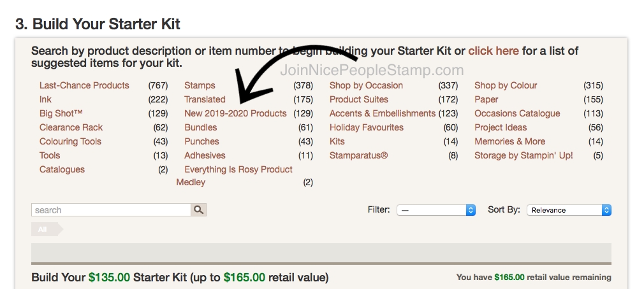The image size is (644, 289).
Task: View Stamparatus products
Action: [358, 155]
